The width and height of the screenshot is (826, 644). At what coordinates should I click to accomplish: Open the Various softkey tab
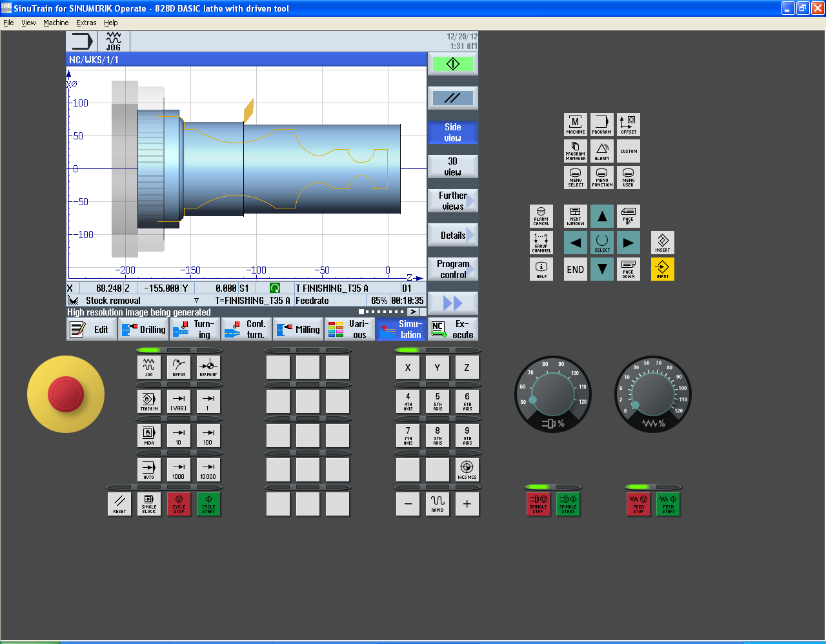coord(350,329)
